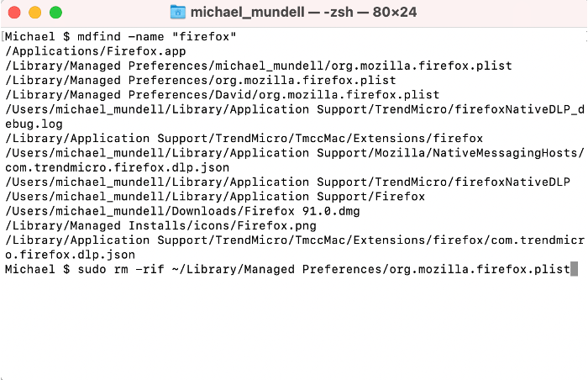Image resolution: width=588 pixels, height=380 pixels.
Task: Click the sudo rm -rif command text
Action: click(x=121, y=270)
